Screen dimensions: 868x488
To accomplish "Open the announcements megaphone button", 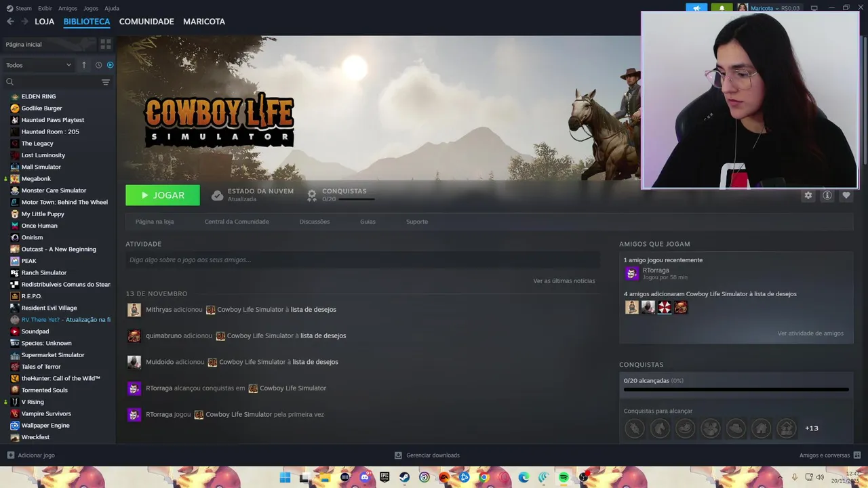I will [696, 8].
